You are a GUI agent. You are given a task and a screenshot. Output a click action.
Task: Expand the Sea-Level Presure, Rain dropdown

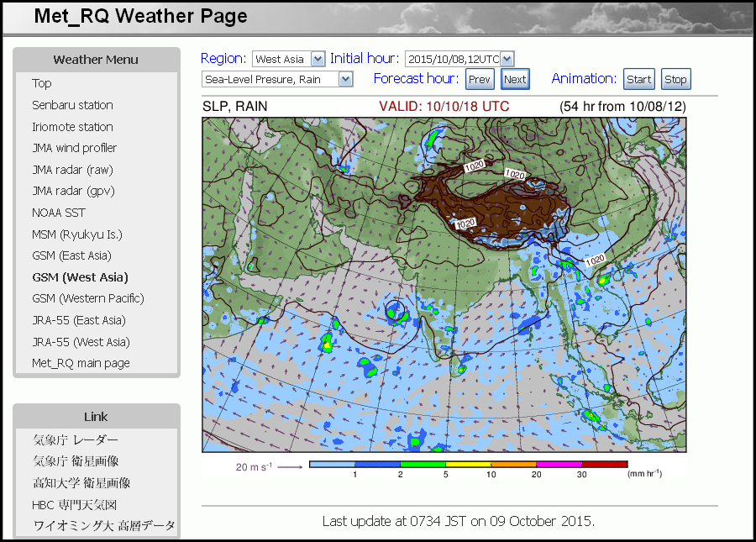click(x=277, y=79)
